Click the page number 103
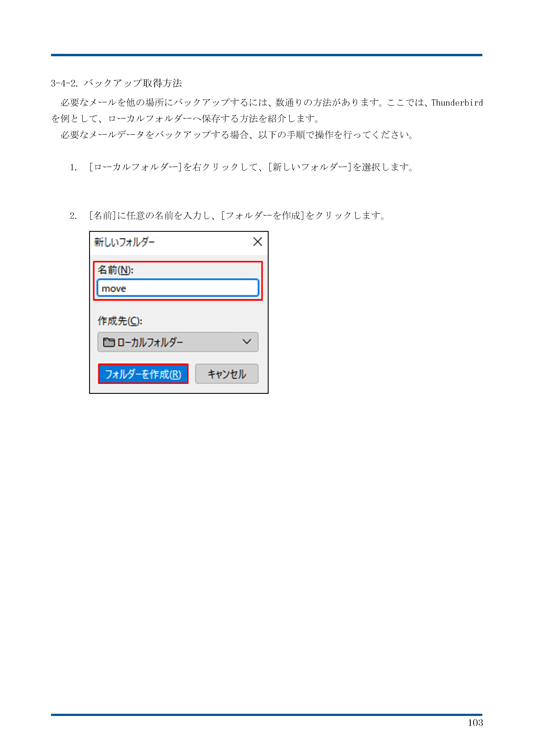This screenshot has height=756, width=534. coord(475,723)
